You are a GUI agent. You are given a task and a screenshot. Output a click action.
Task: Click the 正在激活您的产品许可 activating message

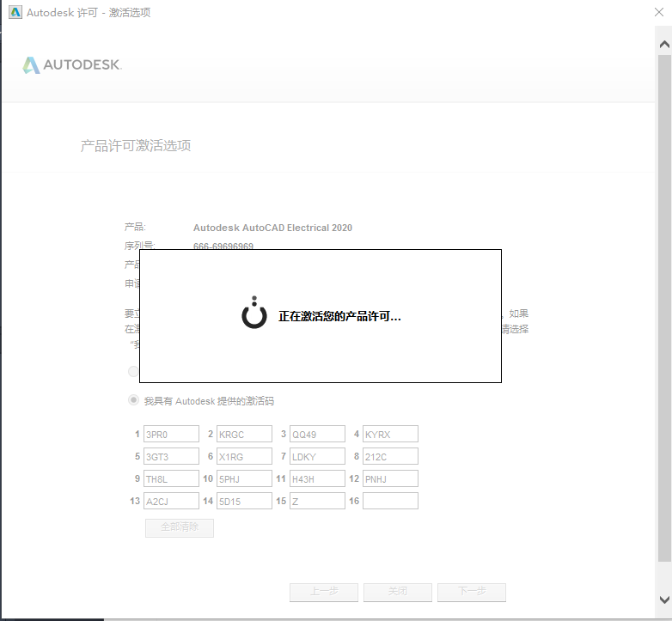(x=339, y=316)
